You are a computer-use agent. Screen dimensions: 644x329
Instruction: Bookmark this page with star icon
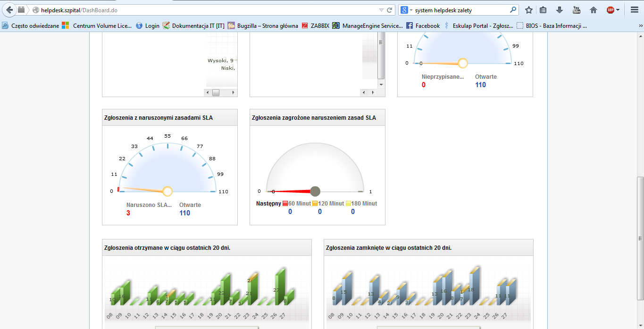pos(529,10)
